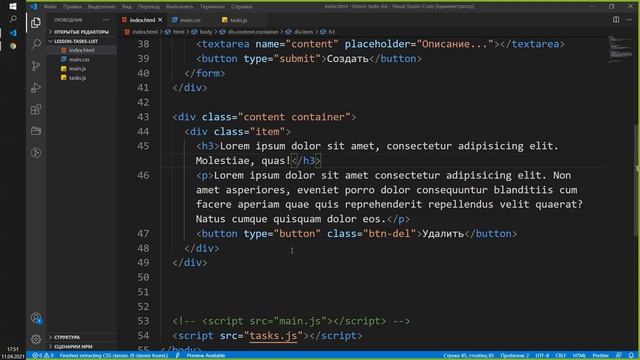Click the Windows Start button
The width and height of the screenshot is (640, 360).
pos(13,7)
